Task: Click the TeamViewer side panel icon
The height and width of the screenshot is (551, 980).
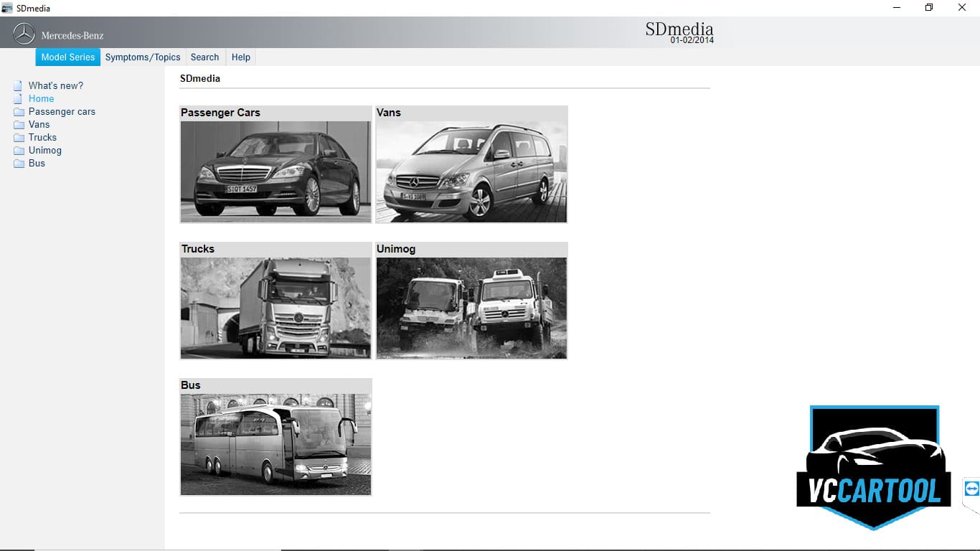Action: (x=971, y=489)
